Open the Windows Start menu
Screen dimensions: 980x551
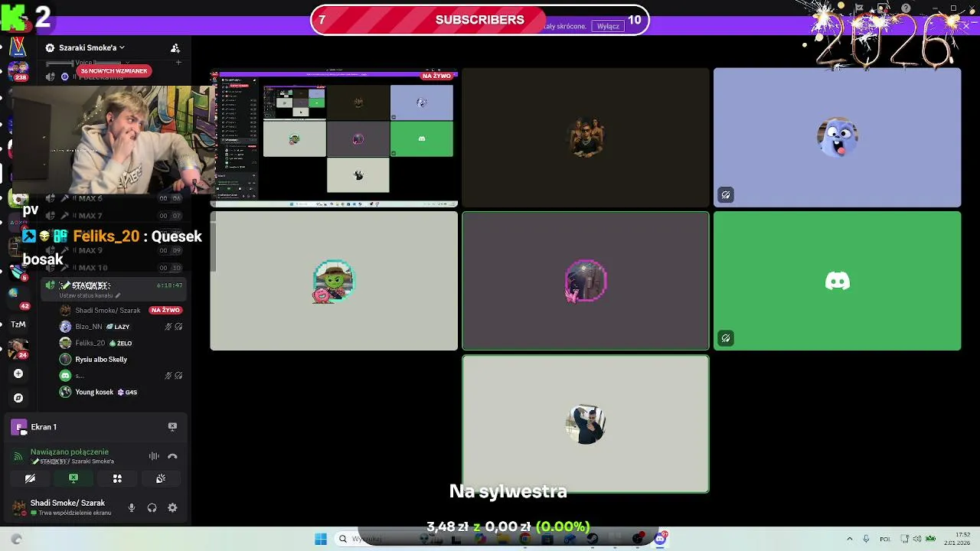click(x=321, y=539)
